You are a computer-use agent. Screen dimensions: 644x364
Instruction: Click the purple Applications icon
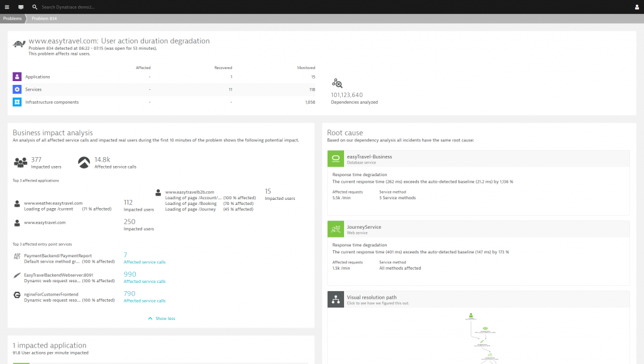pos(17,77)
